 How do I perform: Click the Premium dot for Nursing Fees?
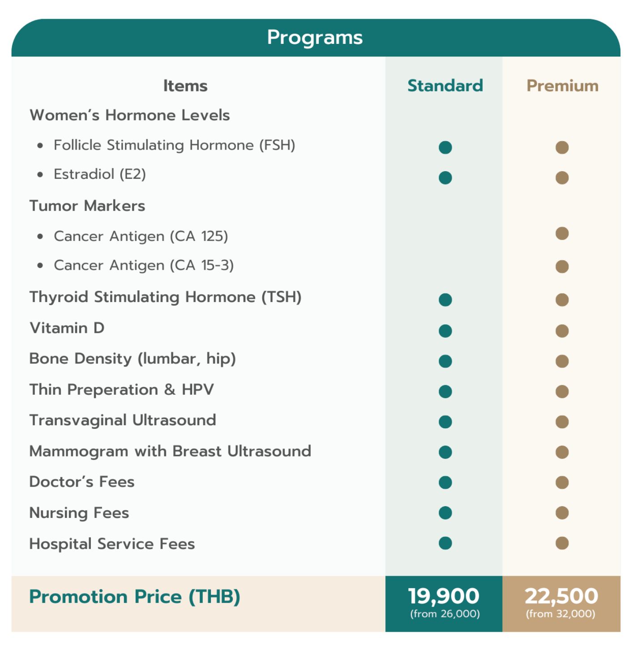tap(562, 513)
